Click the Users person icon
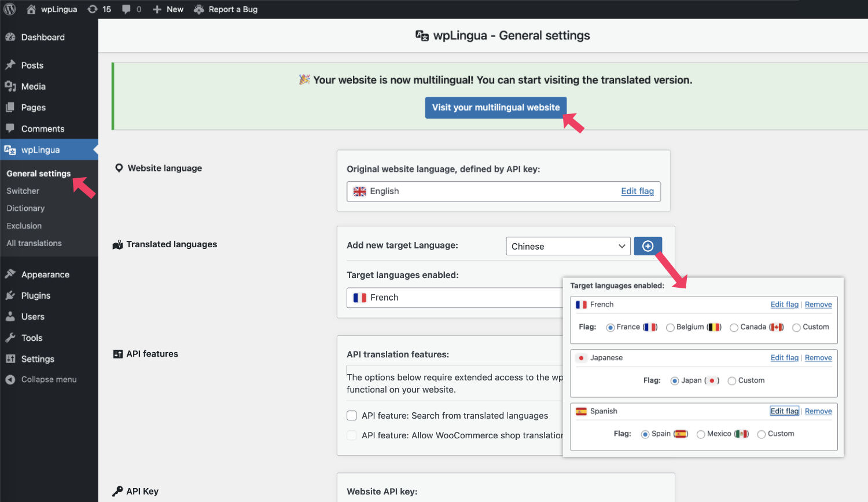Screen dimensions: 868x502 pyautogui.click(x=10, y=317)
